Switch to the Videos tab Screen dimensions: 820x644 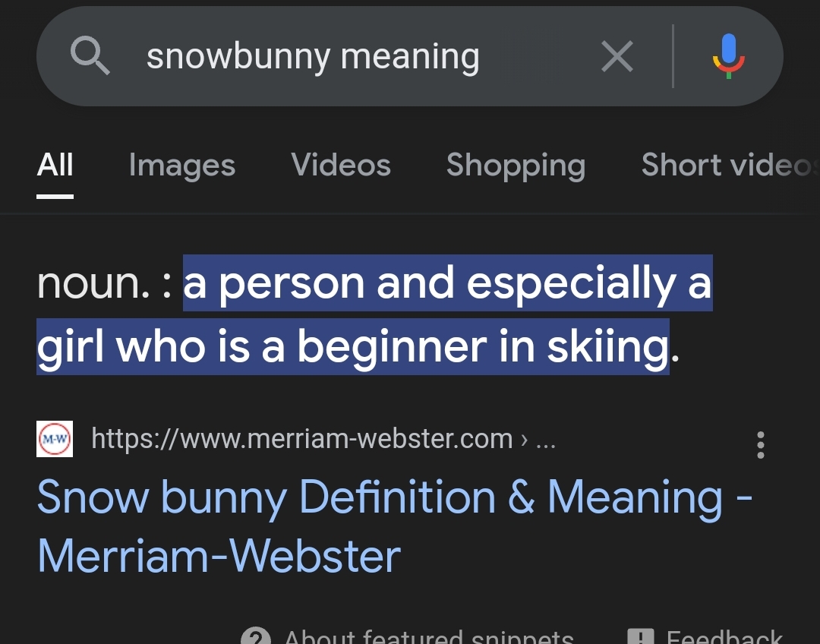click(x=341, y=166)
